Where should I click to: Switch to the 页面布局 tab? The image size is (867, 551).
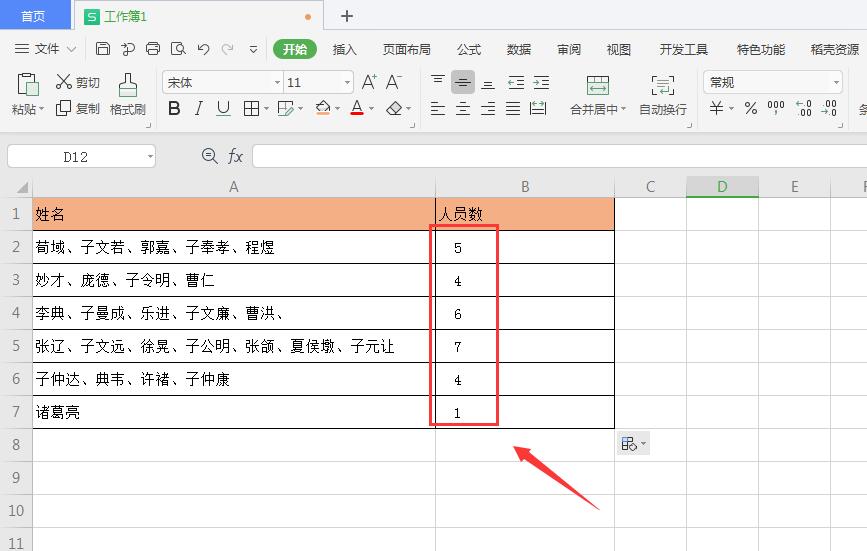point(406,49)
